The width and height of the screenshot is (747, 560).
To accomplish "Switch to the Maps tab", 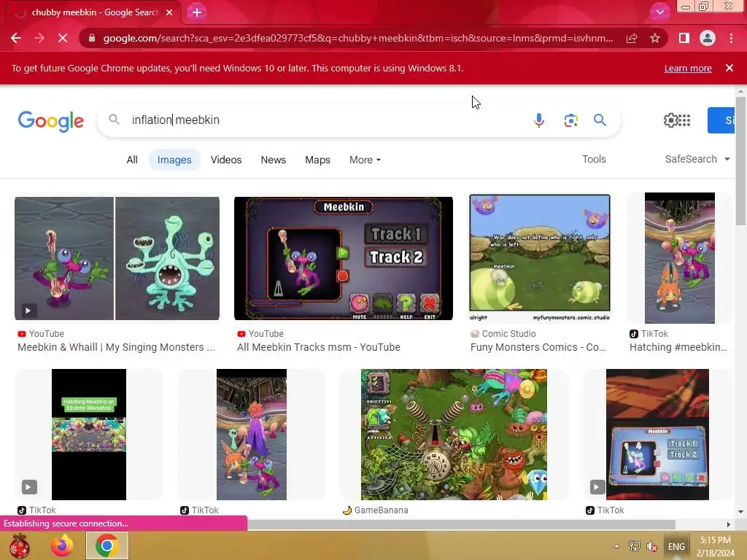I will click(x=317, y=160).
